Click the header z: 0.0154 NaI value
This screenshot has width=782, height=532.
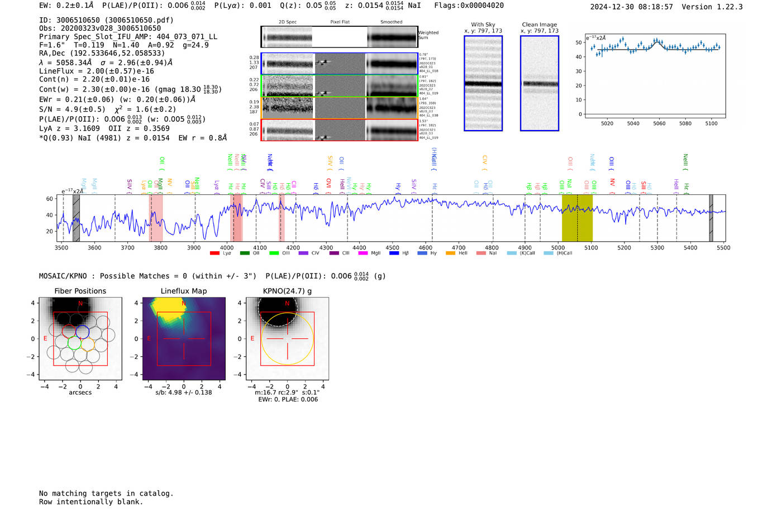383,6
